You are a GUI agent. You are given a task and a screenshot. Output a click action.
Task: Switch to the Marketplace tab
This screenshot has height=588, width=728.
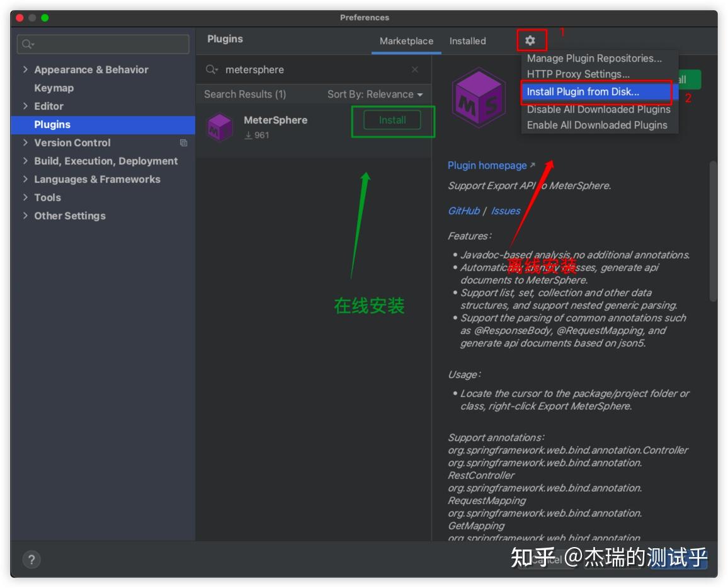tap(406, 41)
